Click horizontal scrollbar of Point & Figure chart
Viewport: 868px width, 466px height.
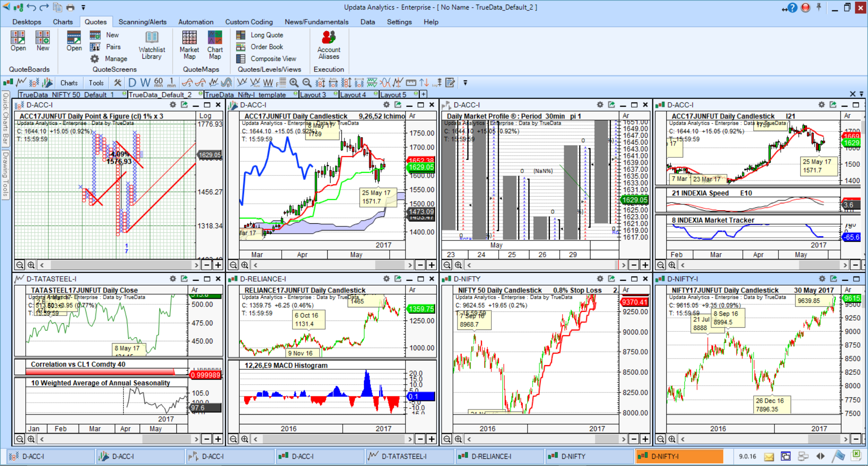point(119,265)
